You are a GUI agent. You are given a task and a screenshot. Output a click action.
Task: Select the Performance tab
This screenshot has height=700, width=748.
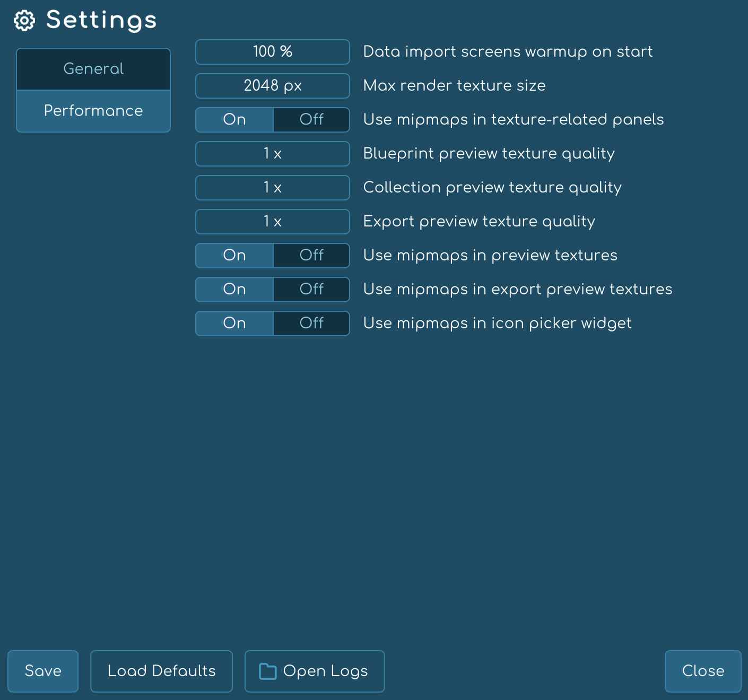93,111
